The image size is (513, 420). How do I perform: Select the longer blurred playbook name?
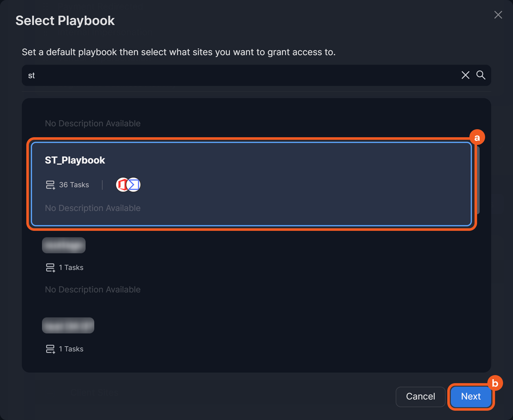pos(68,325)
